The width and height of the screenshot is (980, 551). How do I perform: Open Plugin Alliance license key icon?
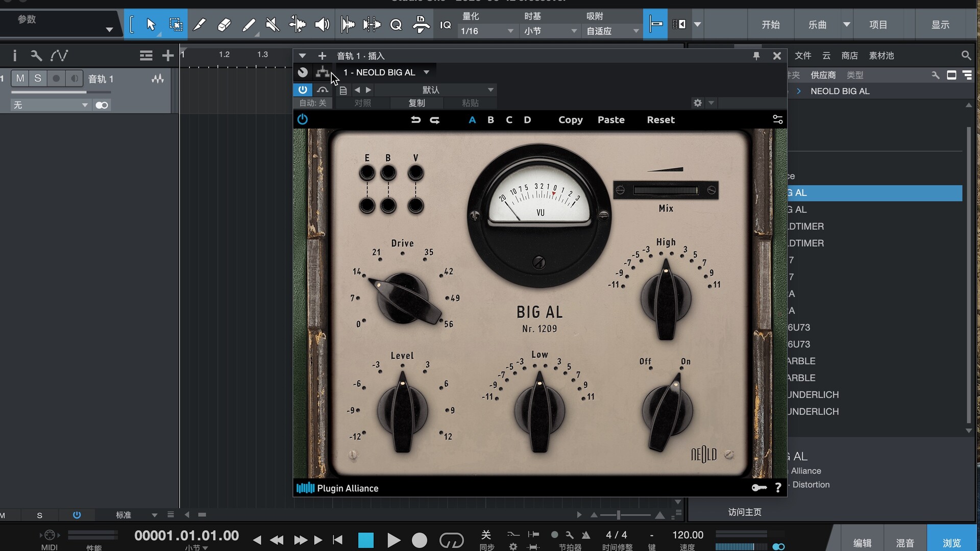759,488
